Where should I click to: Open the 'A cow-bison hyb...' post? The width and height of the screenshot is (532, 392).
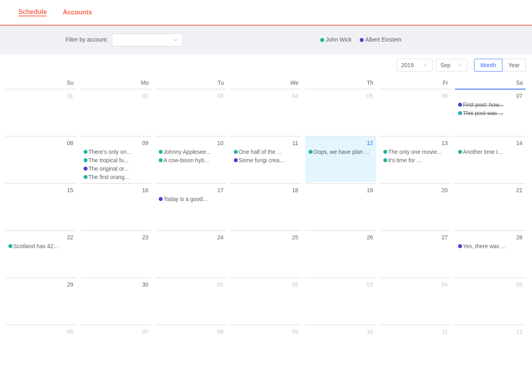pyautogui.click(x=183, y=160)
